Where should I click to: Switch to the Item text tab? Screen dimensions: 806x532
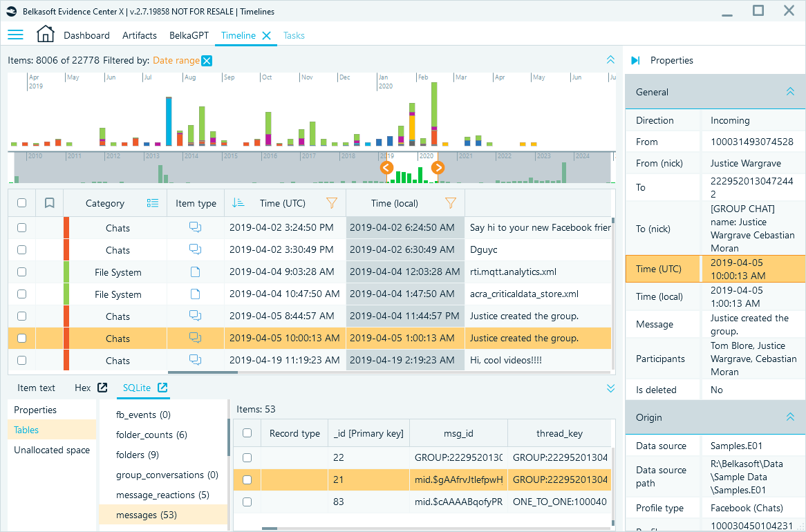pos(36,388)
